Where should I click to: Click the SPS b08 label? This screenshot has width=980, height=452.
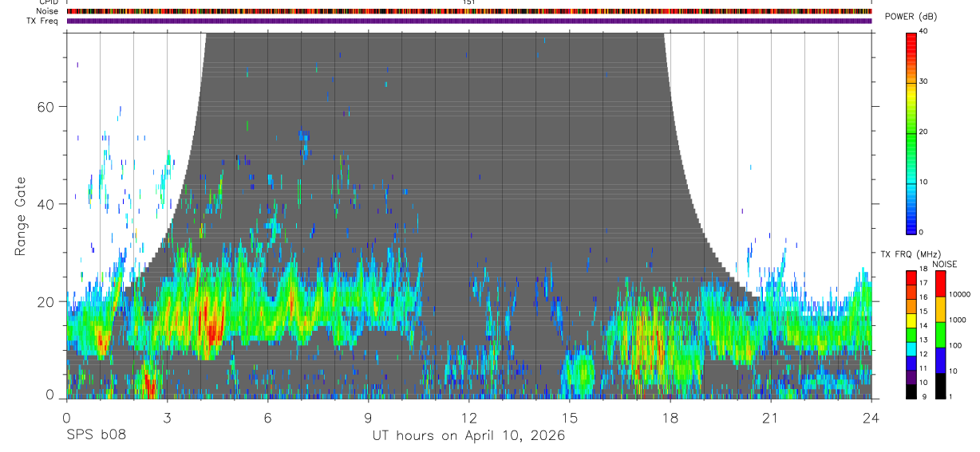[x=96, y=436]
